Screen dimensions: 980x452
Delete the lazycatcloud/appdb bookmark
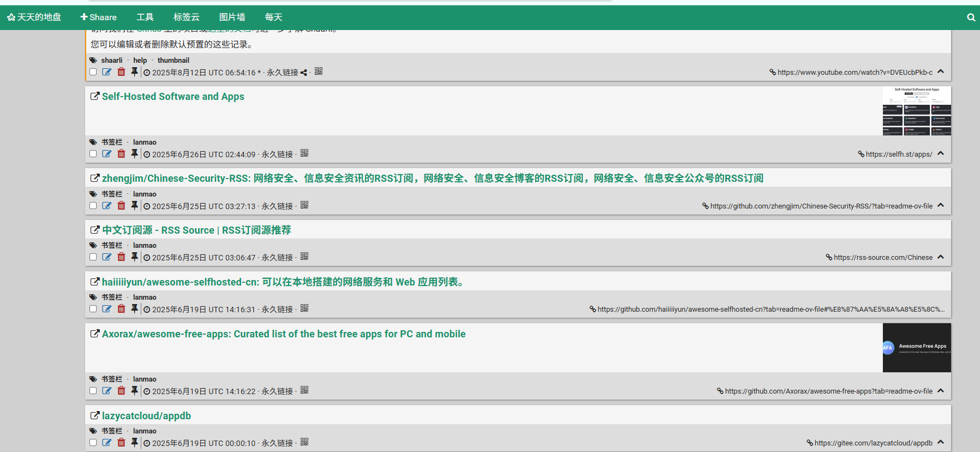tap(121, 443)
